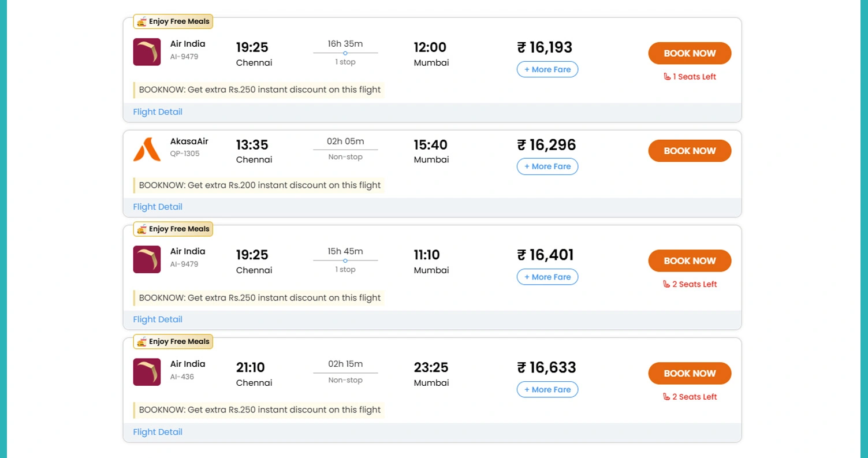This screenshot has width=868, height=458.
Task: Click the Rs.250 instant discount offer text
Action: (x=259, y=90)
